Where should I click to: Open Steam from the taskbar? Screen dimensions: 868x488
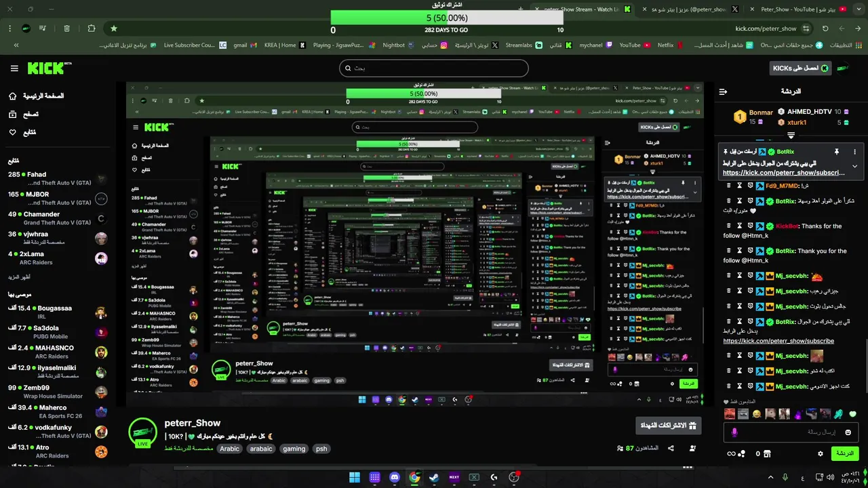434,477
